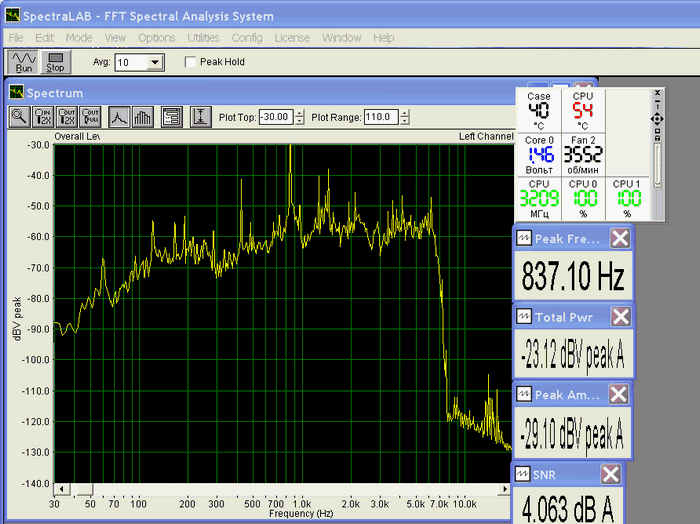Enable the Peak Hold checkbox
The height and width of the screenshot is (524, 700).
192,62
